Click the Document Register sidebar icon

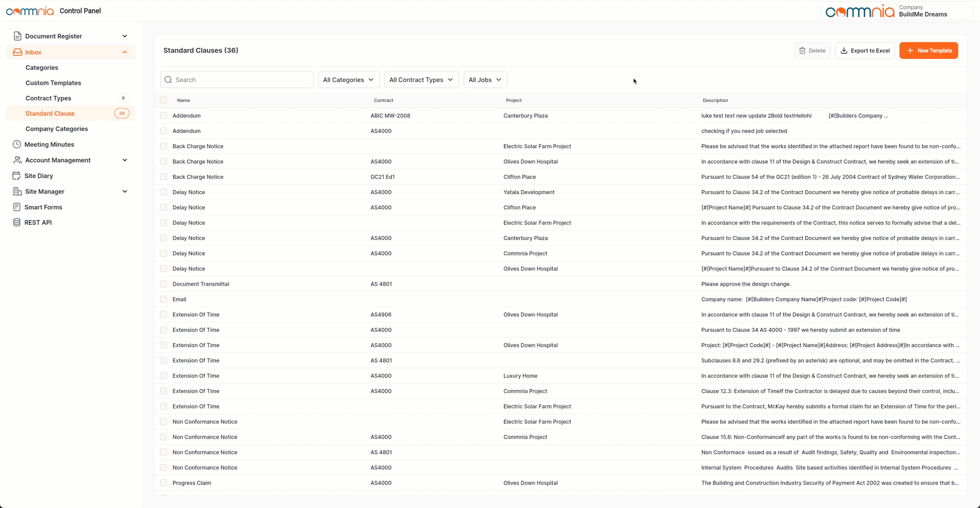click(17, 36)
